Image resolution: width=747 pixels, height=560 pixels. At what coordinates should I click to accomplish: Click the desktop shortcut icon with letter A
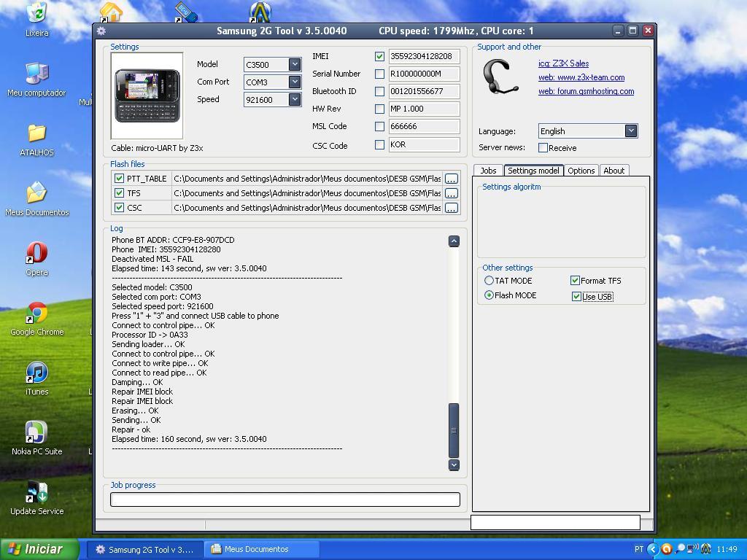[x=260, y=12]
